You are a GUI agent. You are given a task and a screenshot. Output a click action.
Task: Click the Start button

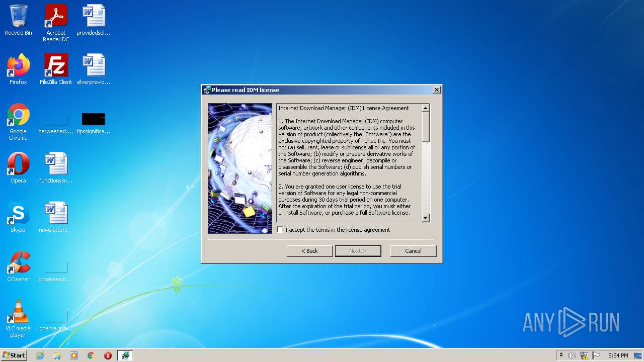tap(14, 355)
